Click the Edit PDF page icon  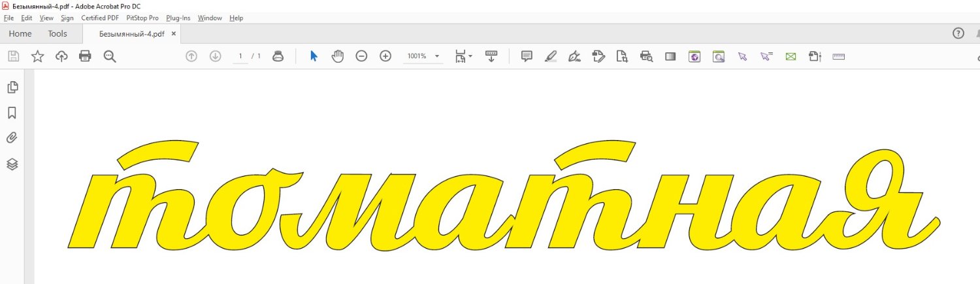(x=598, y=56)
